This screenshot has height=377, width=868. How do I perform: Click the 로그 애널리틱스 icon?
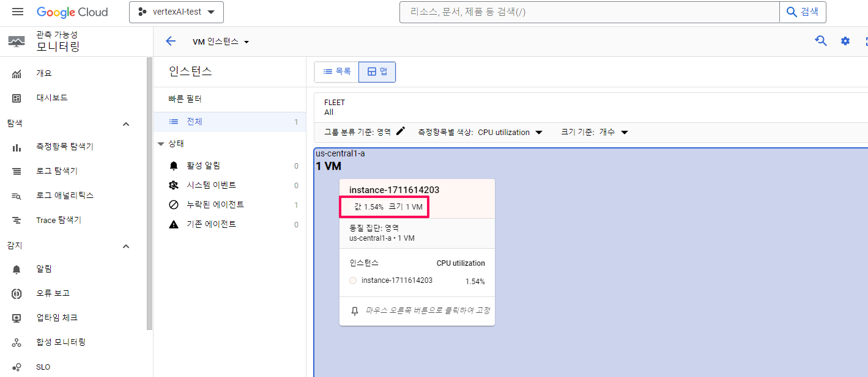[x=17, y=196]
